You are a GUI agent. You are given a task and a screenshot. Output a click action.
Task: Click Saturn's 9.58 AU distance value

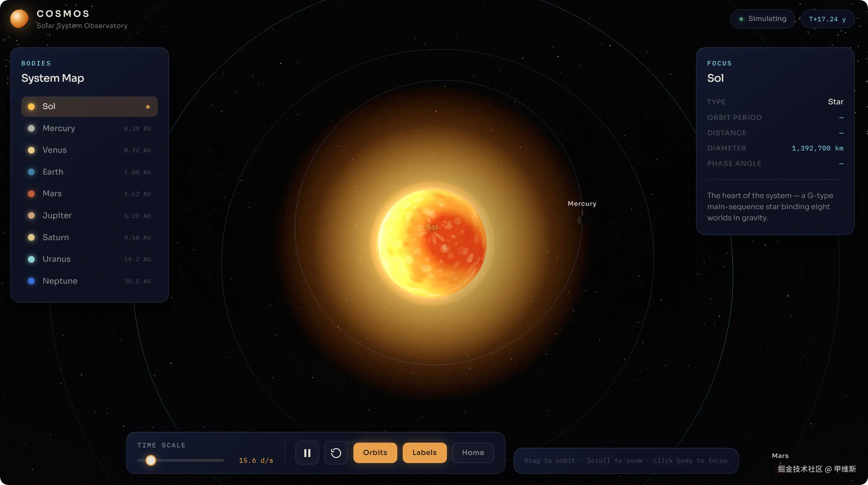(x=137, y=238)
